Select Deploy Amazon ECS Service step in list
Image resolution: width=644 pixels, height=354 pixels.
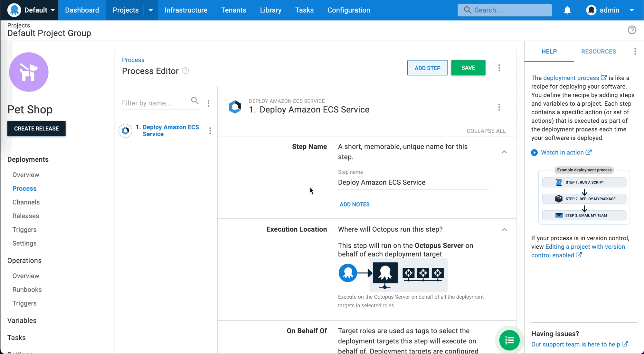[x=171, y=130]
